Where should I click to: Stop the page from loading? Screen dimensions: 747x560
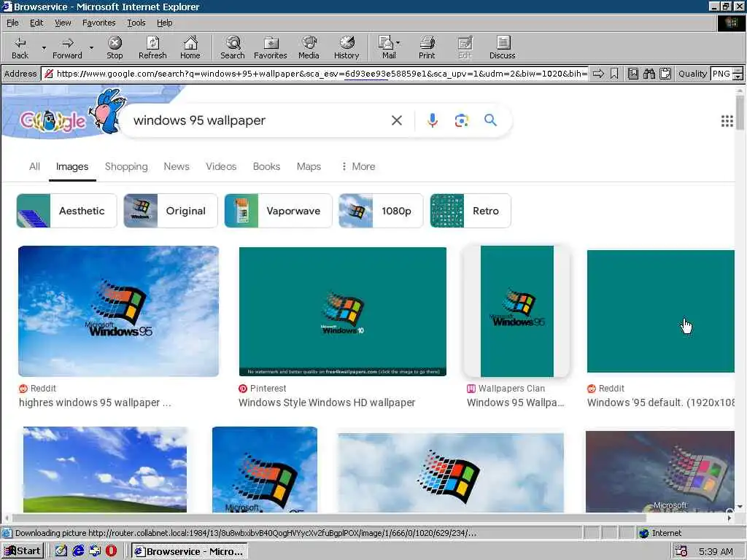click(115, 47)
